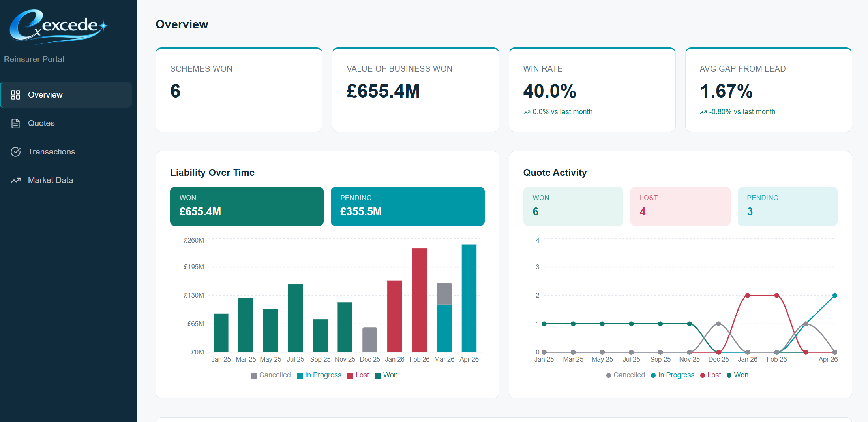Select the Avg Gap From Lead card
Image resolution: width=868 pixels, height=422 pixels.
point(769,90)
